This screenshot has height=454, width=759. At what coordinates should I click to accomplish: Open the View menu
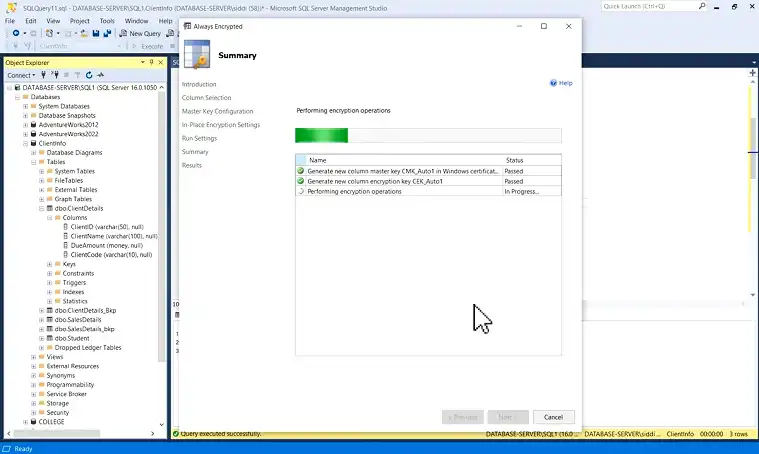[53, 21]
